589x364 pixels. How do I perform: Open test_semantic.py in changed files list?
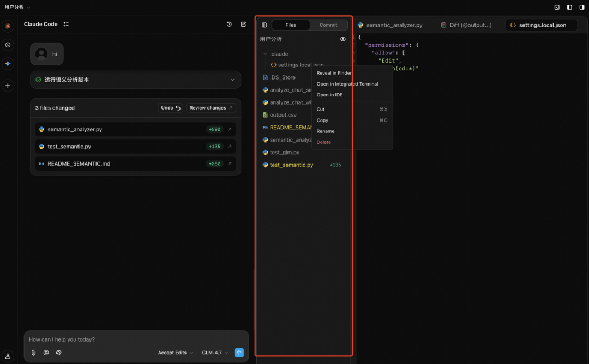(135, 147)
